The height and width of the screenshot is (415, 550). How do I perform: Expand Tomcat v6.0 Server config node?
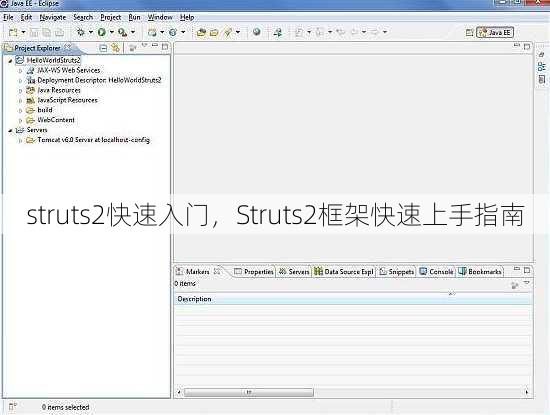pyautogui.click(x=20, y=140)
